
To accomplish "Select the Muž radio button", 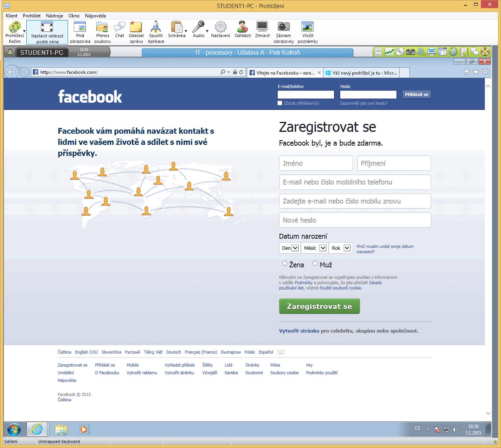I will (x=315, y=263).
